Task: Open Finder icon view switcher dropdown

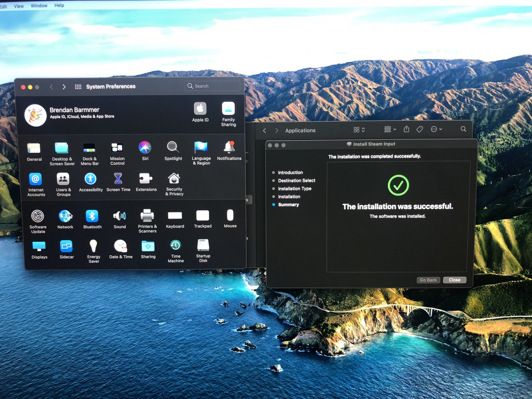Action: (359, 130)
